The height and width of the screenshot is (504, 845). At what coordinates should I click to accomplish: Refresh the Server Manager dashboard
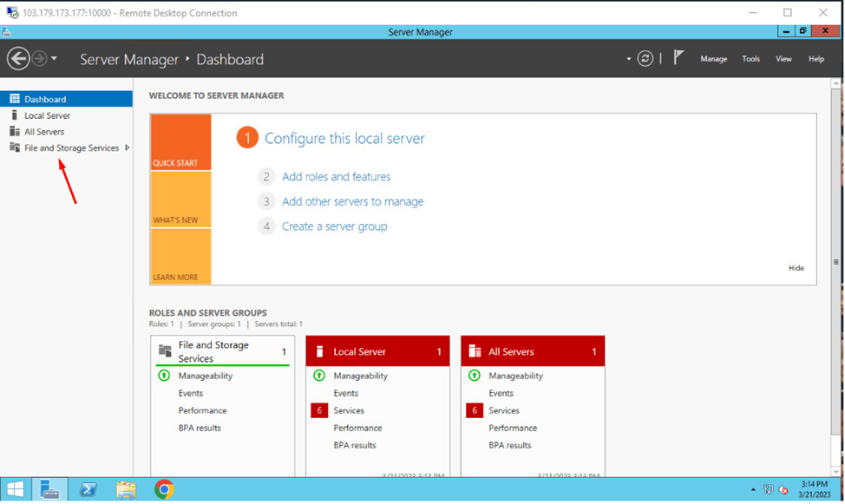click(645, 58)
